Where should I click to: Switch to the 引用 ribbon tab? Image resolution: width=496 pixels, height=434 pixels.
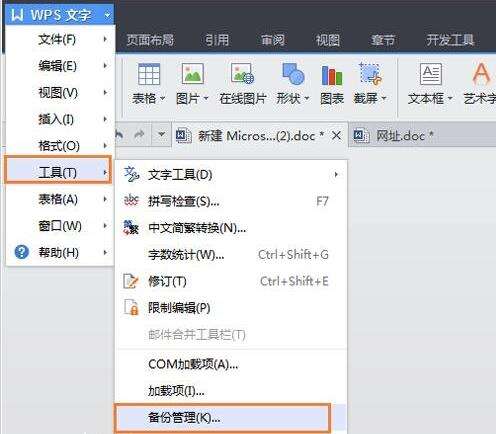(217, 40)
